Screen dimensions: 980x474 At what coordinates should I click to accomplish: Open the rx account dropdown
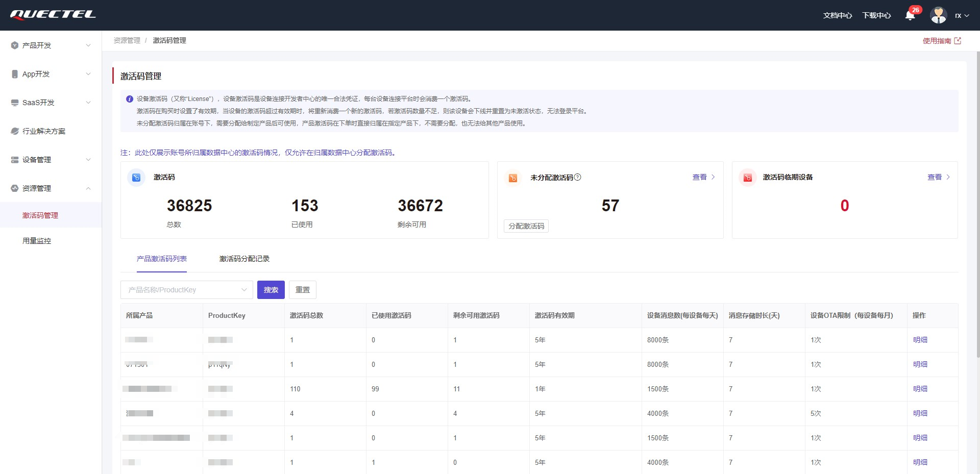962,15
